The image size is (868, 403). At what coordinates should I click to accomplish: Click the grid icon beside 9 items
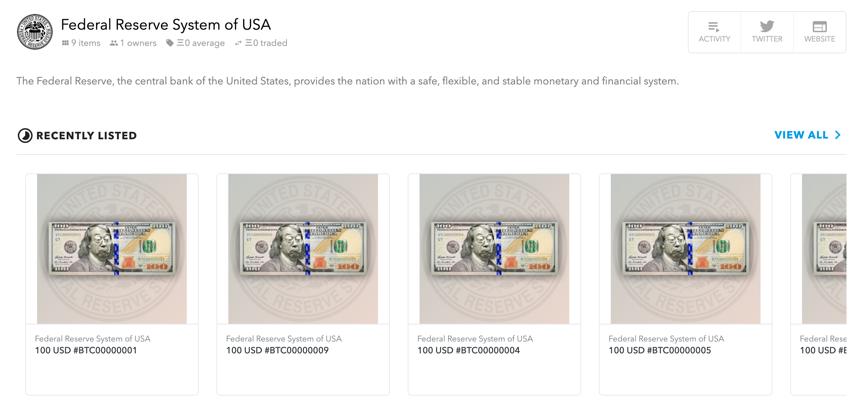click(x=65, y=43)
